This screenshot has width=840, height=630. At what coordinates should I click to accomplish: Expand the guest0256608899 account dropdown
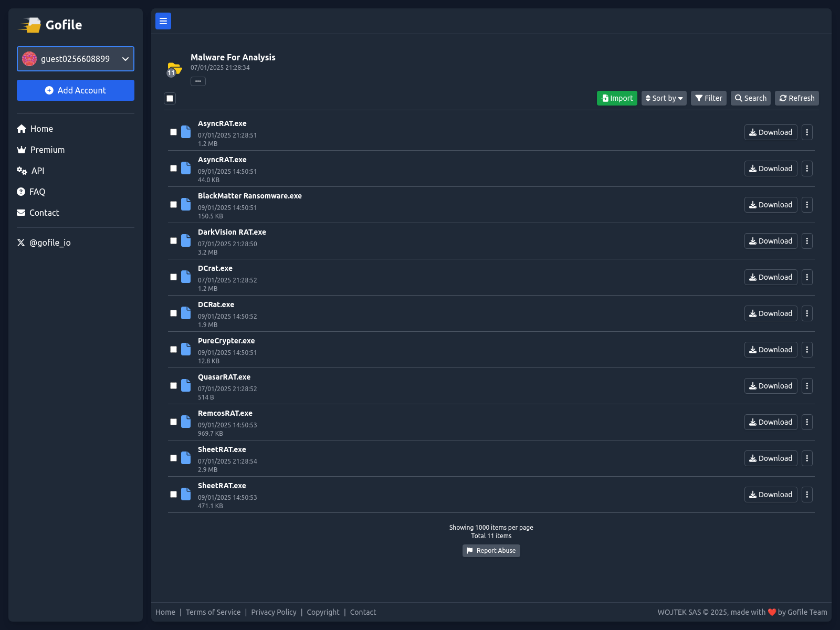click(76, 59)
